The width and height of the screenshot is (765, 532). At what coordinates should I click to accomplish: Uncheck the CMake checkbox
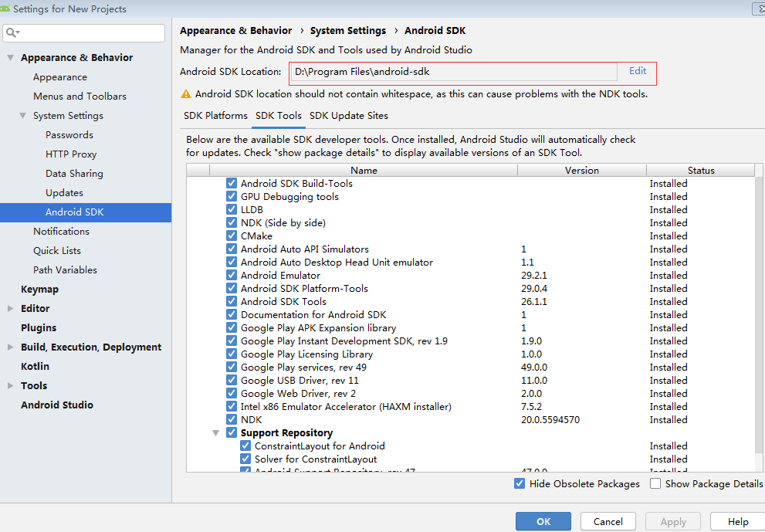[232, 236]
